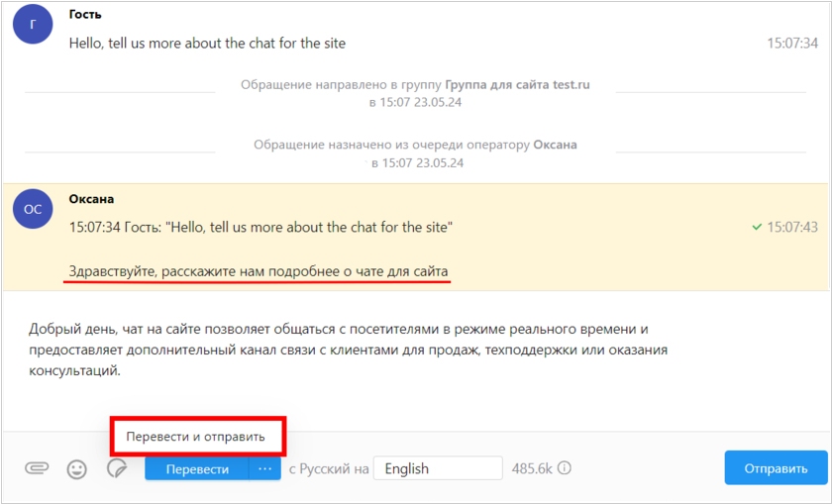
Task: Click the guest avatar with letter Г
Action: click(33, 24)
